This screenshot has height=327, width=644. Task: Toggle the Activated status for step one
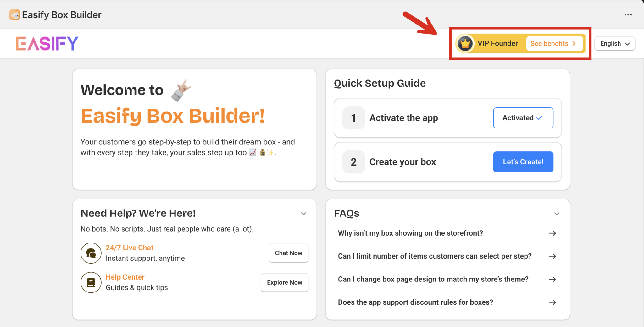click(x=523, y=118)
